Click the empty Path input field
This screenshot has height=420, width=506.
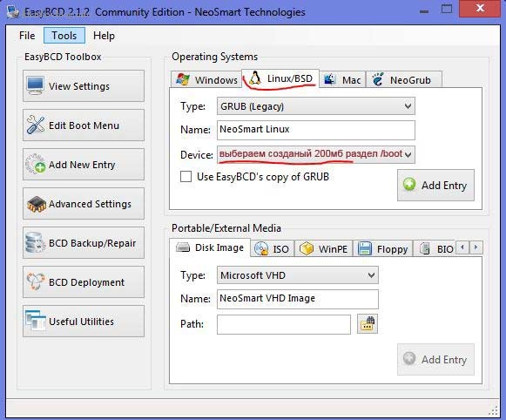click(x=284, y=324)
